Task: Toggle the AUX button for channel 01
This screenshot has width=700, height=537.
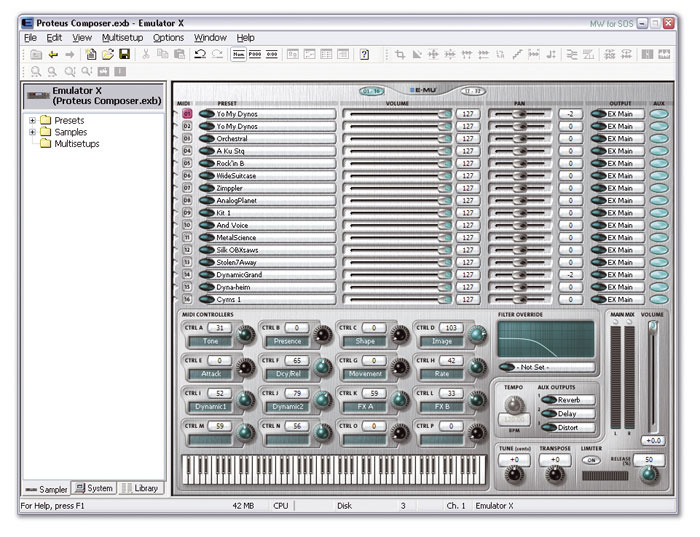Action: pyautogui.click(x=659, y=114)
